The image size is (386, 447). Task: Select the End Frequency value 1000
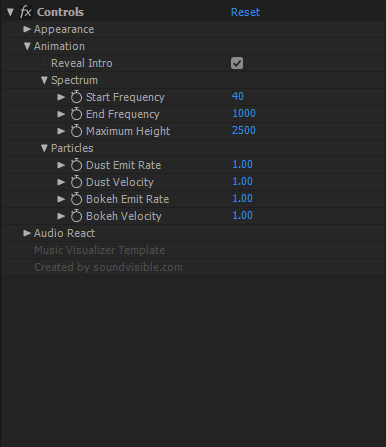[x=244, y=113]
